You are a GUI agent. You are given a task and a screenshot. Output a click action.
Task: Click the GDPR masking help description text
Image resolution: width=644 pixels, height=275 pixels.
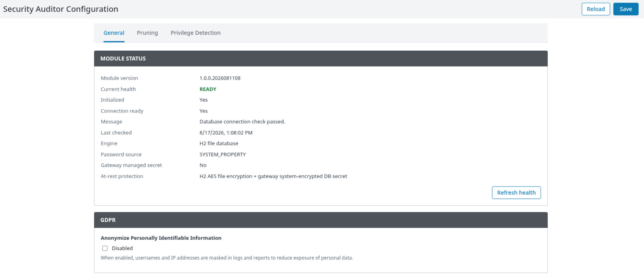[x=227, y=258]
